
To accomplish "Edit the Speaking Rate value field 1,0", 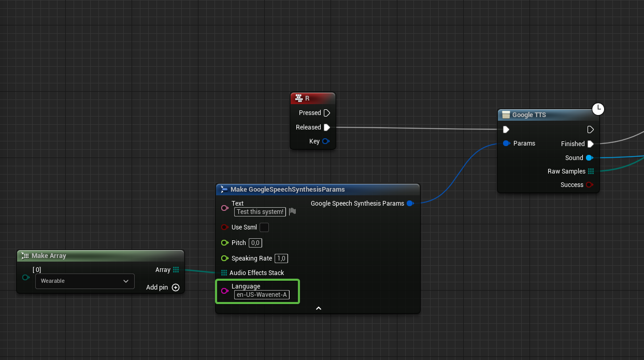I will (282, 258).
